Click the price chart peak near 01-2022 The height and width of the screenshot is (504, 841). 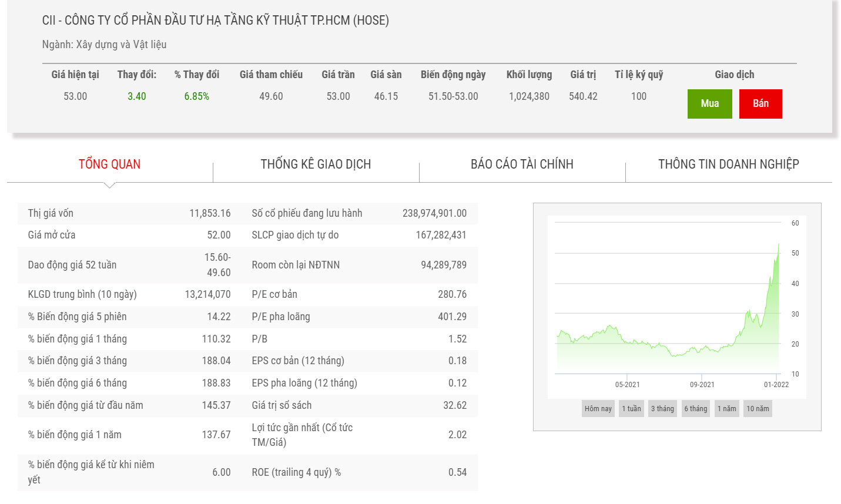(779, 245)
